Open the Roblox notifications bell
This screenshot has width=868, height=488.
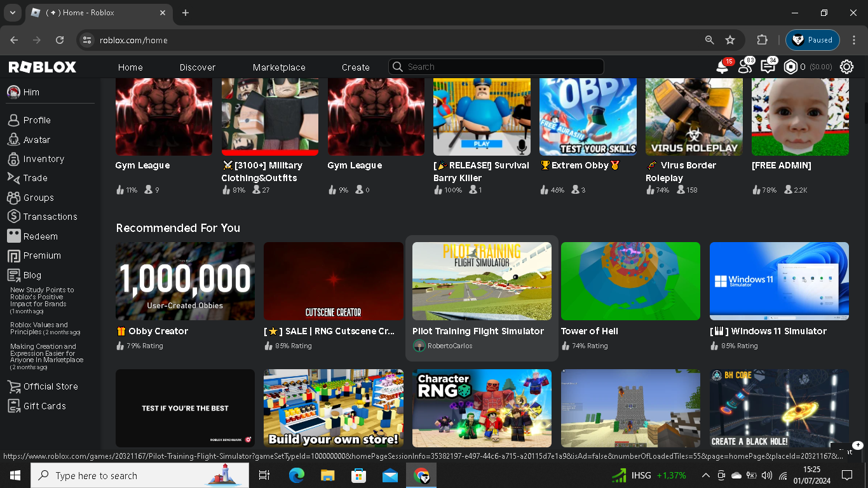[722, 67]
